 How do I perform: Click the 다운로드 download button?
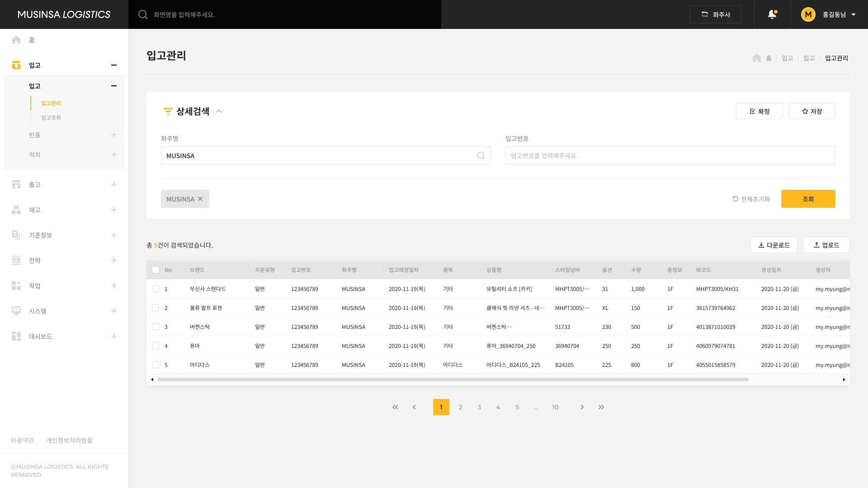pyautogui.click(x=774, y=245)
